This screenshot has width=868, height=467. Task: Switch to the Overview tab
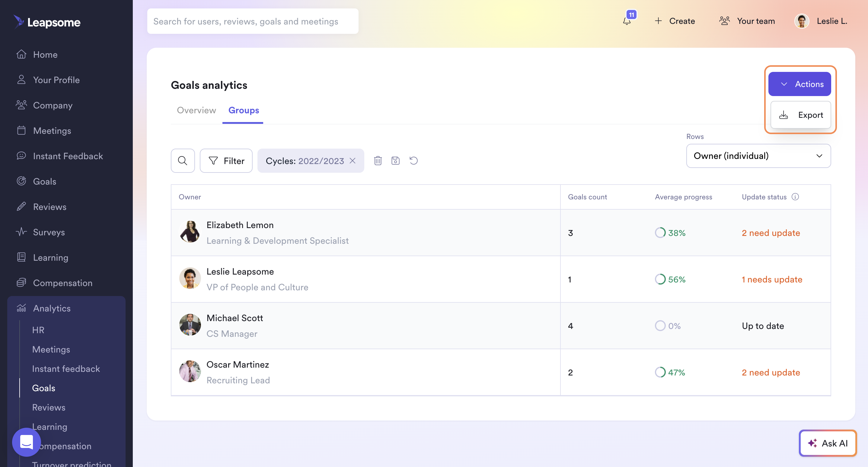coord(196,110)
